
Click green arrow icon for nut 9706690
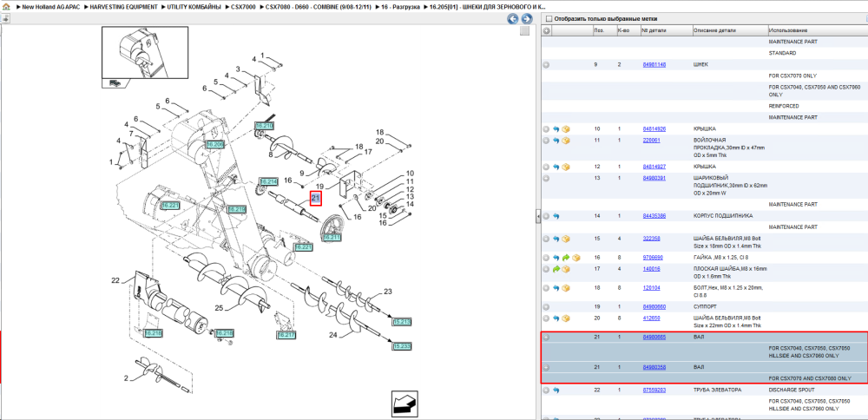tap(566, 258)
